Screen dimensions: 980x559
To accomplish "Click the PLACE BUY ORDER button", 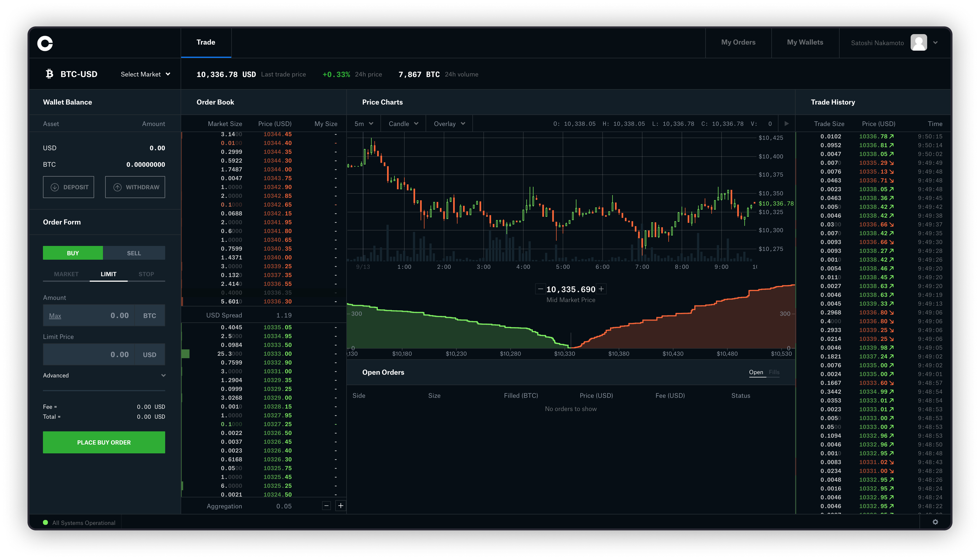I will click(x=104, y=442).
